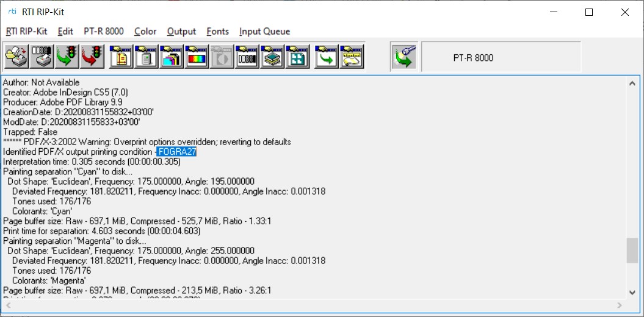
Task: Click the ModDate log line
Action: [x=72, y=122]
